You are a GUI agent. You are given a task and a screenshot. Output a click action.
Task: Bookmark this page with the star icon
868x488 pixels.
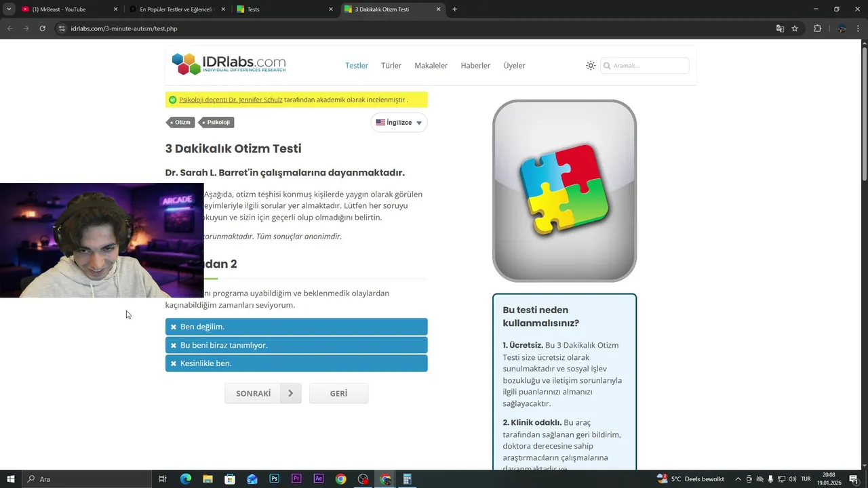click(795, 28)
